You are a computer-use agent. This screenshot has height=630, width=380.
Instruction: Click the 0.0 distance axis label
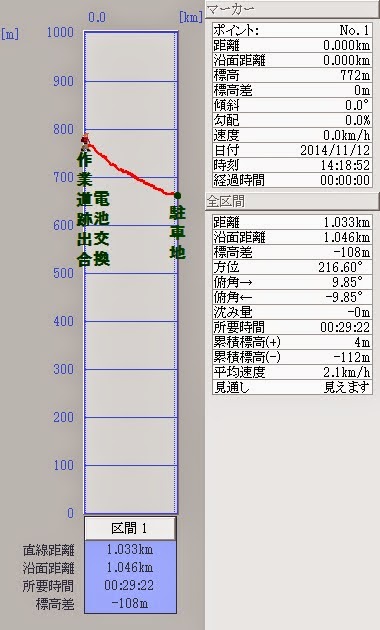[x=97, y=17]
